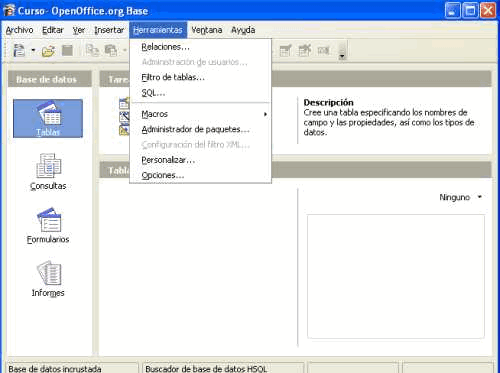Click the Save toolbar icon
This screenshot has width=500, height=373.
[x=67, y=51]
